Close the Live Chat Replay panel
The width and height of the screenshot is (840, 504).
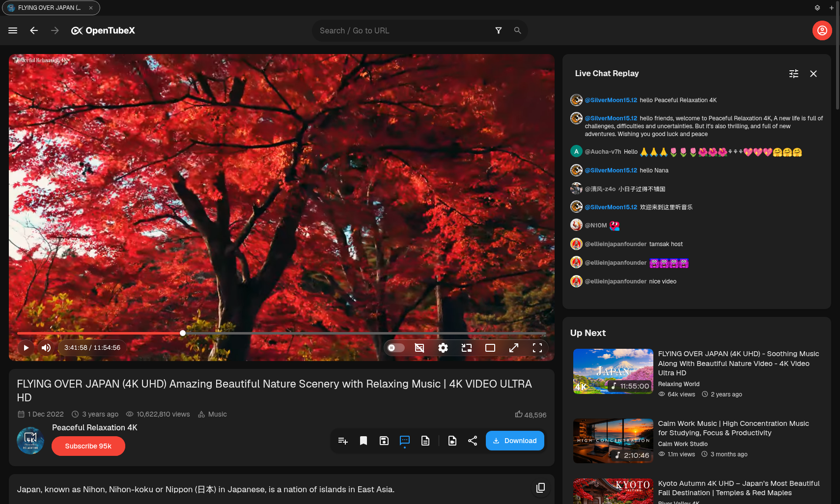point(813,74)
